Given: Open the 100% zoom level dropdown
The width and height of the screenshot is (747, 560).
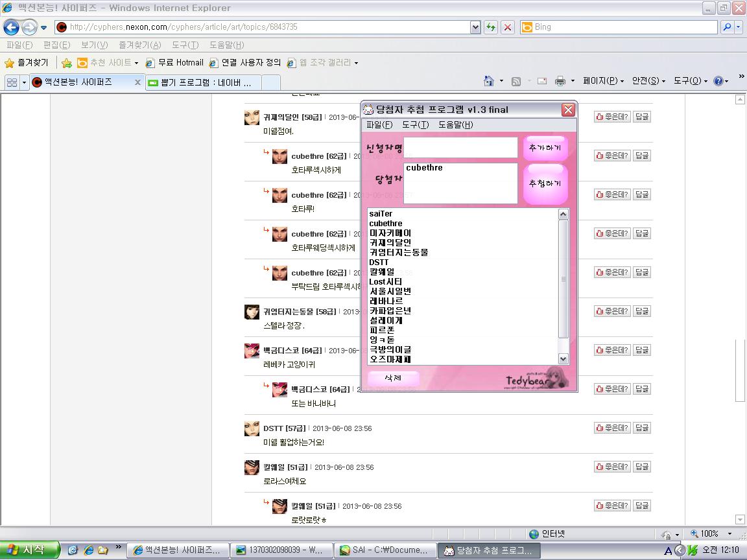Looking at the screenshot, I should pyautogui.click(x=729, y=534).
